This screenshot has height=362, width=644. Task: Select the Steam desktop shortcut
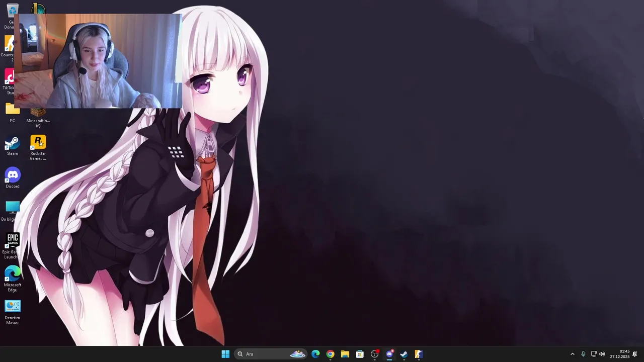tap(13, 146)
